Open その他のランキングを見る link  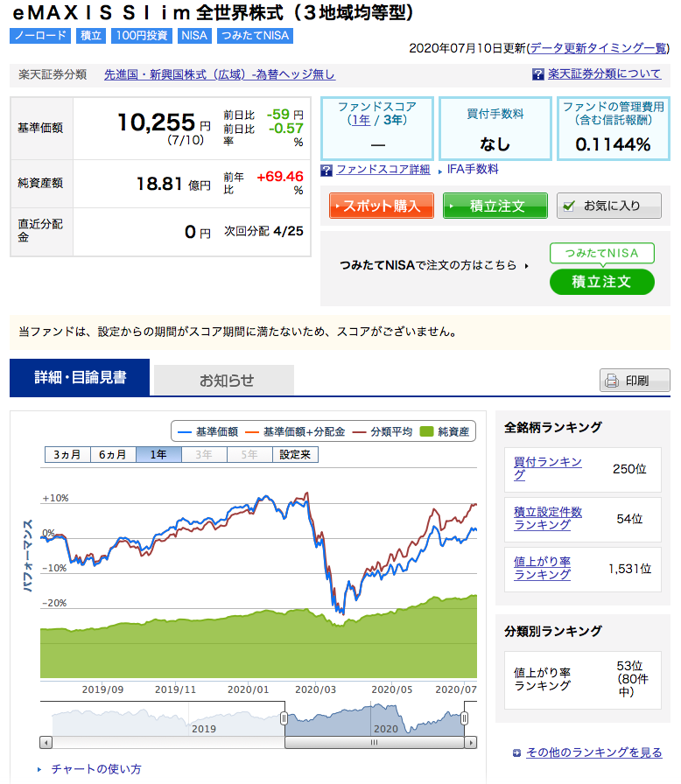[x=594, y=752]
